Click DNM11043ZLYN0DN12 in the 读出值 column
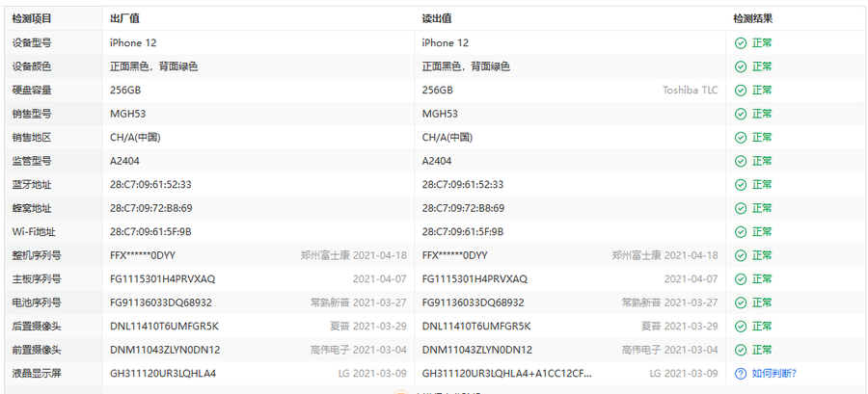This screenshot has width=868, height=394. point(477,350)
